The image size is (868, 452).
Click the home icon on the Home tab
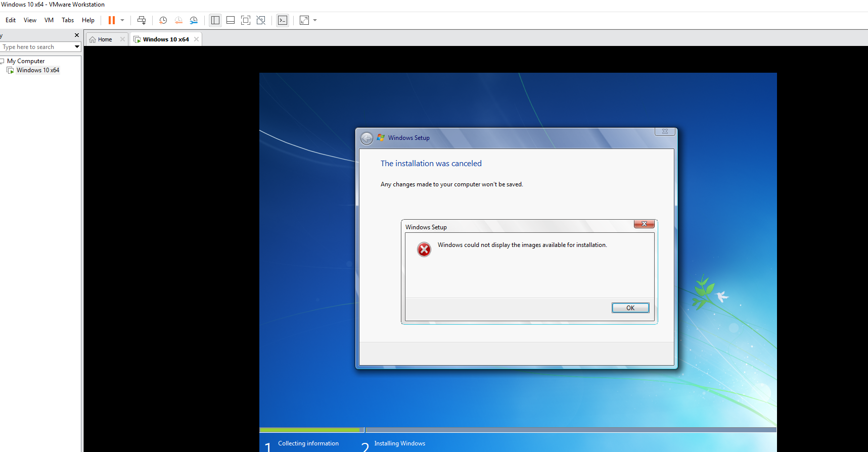[x=93, y=39]
